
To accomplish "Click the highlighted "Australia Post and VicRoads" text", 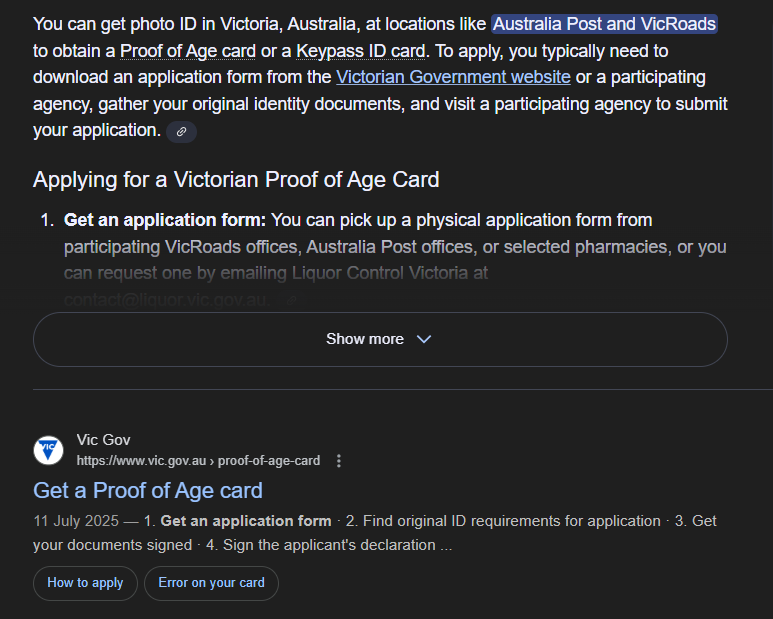I will click(x=604, y=23).
